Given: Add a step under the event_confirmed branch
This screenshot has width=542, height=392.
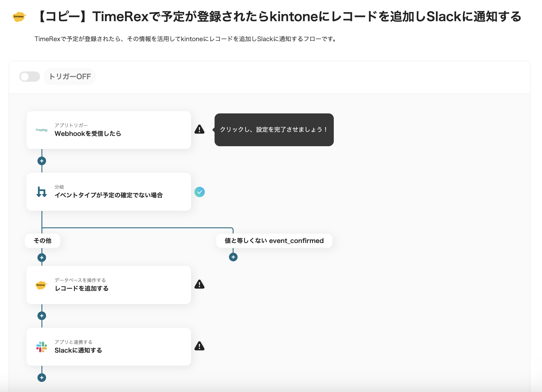Looking at the screenshot, I should pos(233,257).
